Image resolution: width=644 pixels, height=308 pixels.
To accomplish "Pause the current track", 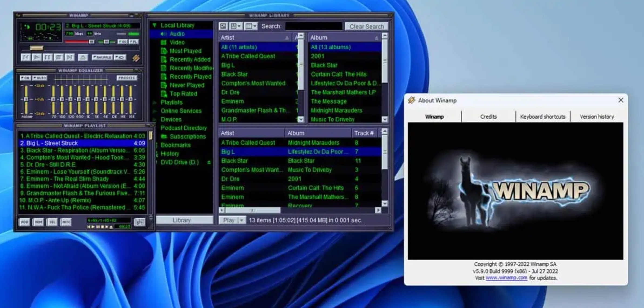I will click(x=48, y=57).
